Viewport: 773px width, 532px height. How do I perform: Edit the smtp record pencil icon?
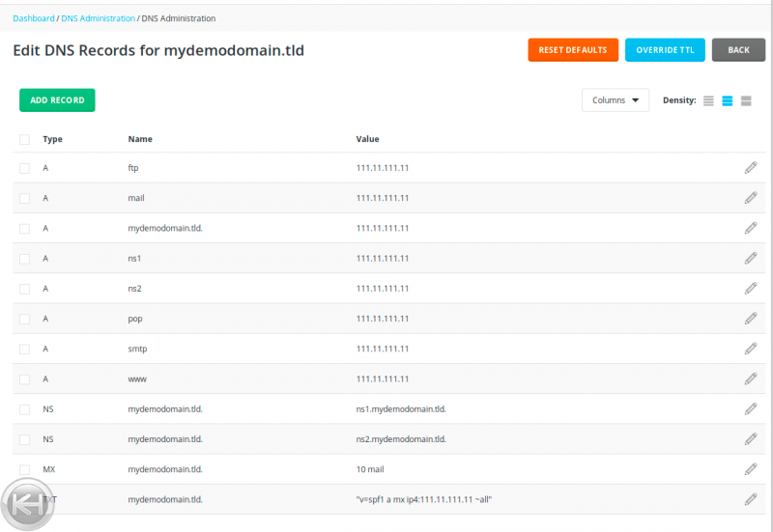coord(751,349)
